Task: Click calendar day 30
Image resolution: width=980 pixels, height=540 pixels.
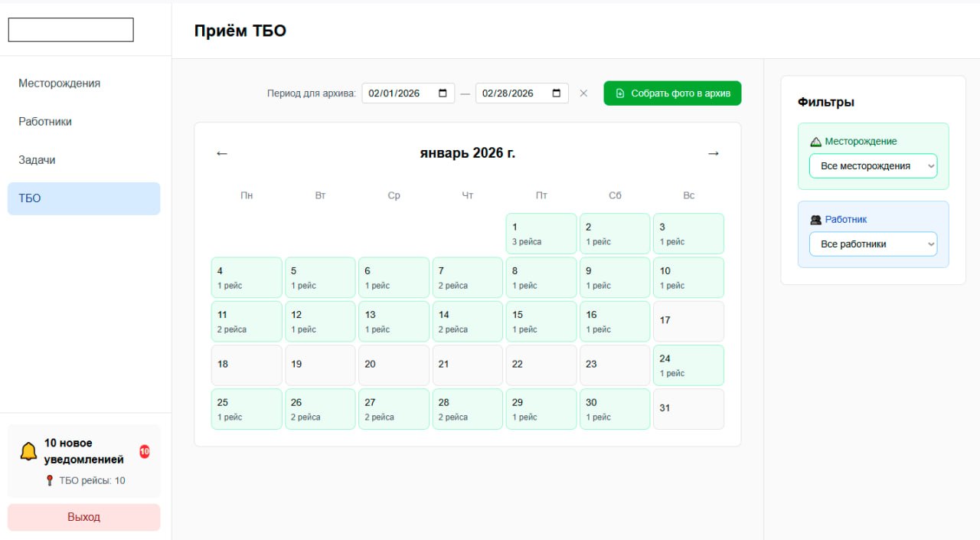Action: point(615,409)
